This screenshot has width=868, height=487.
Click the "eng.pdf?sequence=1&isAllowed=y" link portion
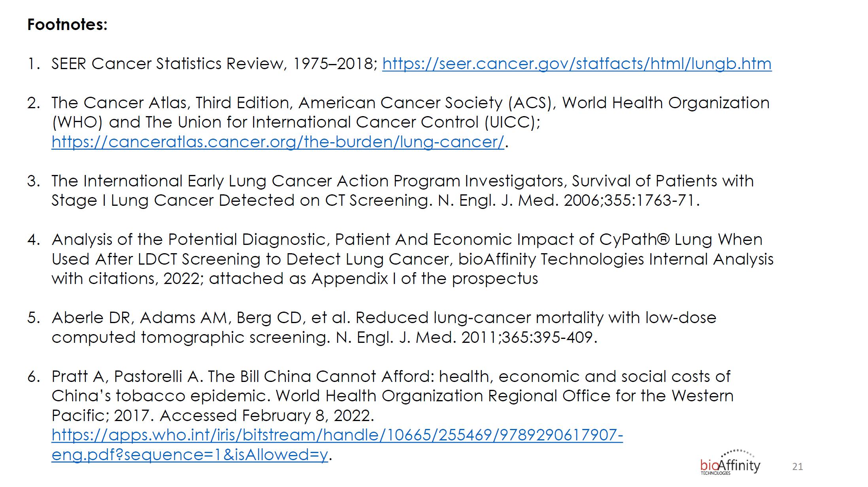190,455
